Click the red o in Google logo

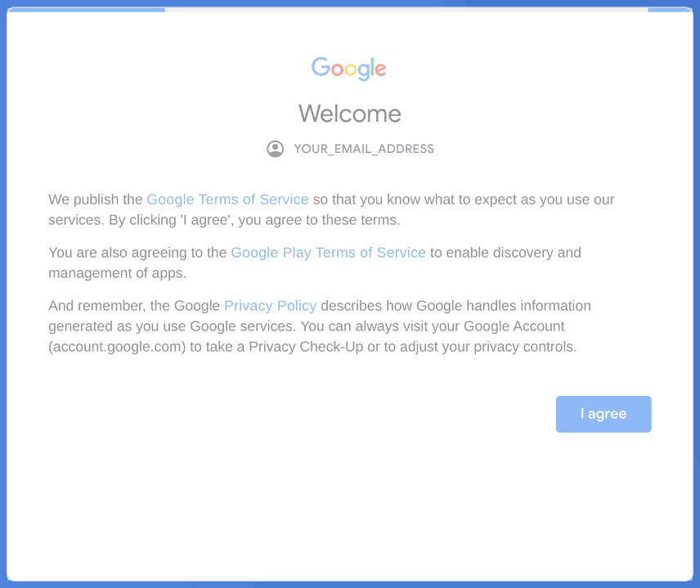[337, 70]
